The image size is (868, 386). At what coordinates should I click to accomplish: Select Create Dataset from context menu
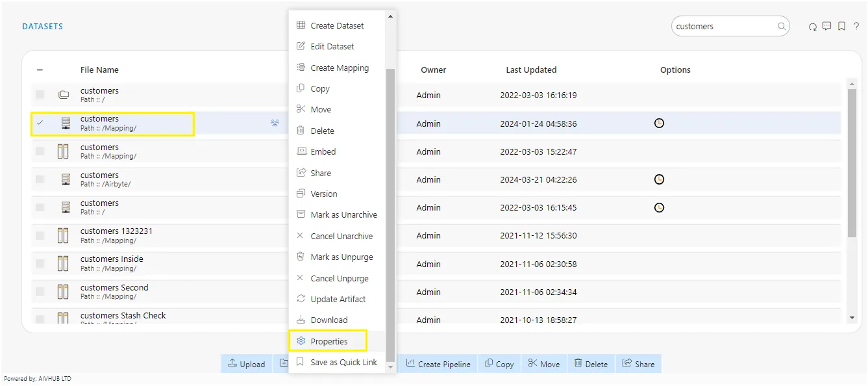tap(337, 25)
